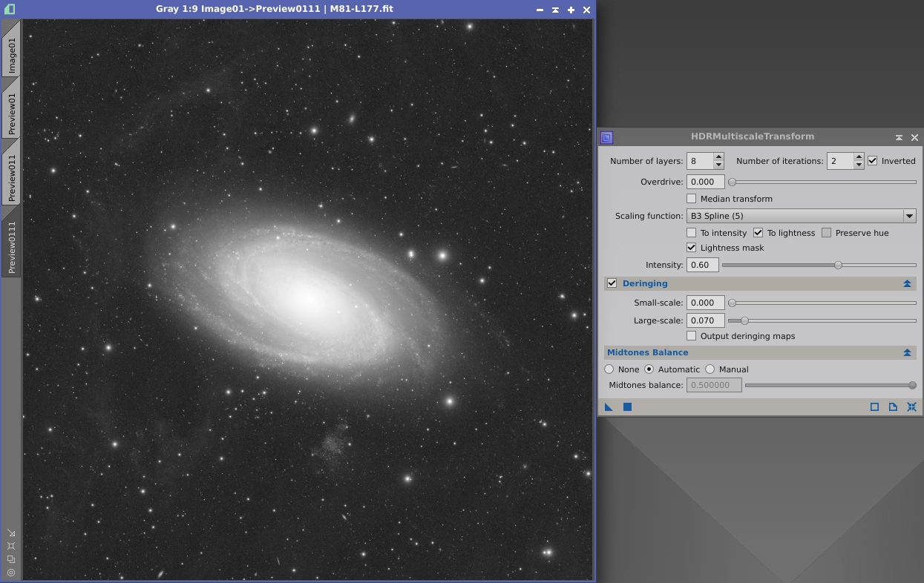Enable the Median transform checkbox

coord(692,199)
